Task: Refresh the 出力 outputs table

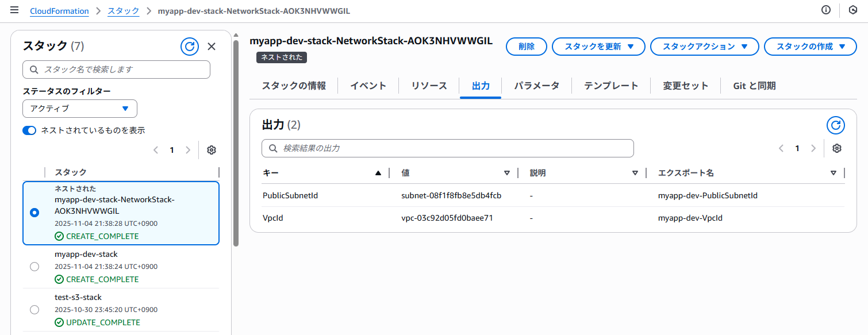Action: (836, 125)
